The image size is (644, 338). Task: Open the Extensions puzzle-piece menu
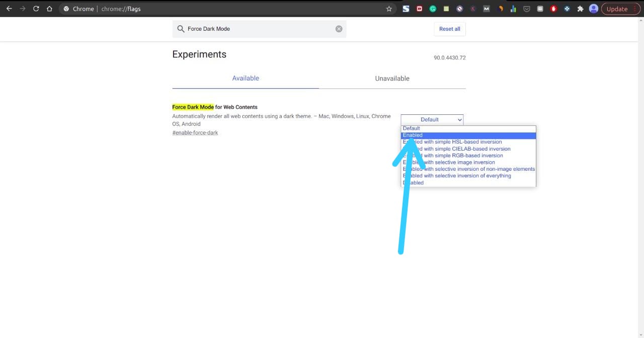pos(580,9)
